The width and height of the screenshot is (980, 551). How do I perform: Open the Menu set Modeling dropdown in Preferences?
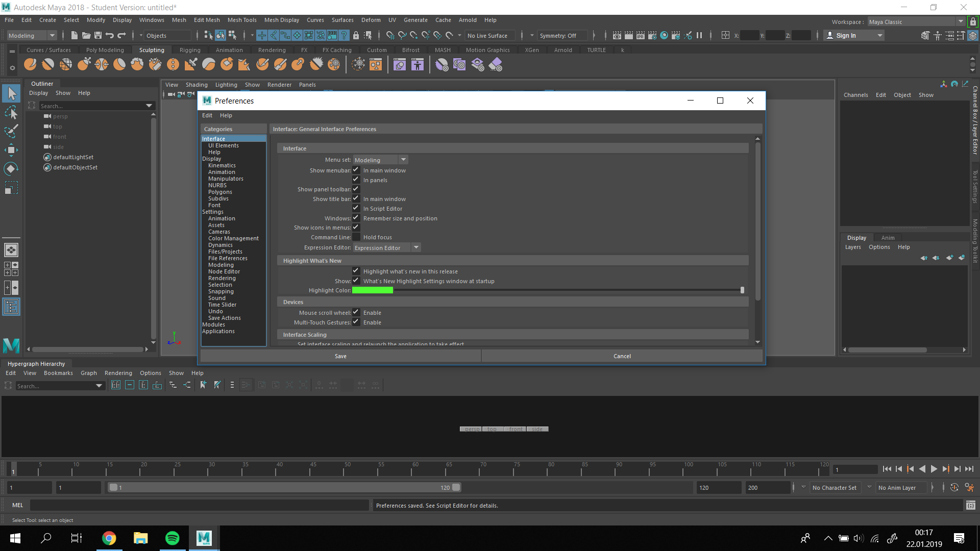pyautogui.click(x=380, y=160)
